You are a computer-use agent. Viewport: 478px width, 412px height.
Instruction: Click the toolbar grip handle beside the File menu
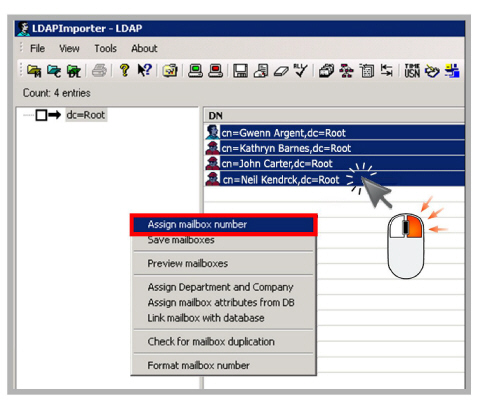[21, 48]
